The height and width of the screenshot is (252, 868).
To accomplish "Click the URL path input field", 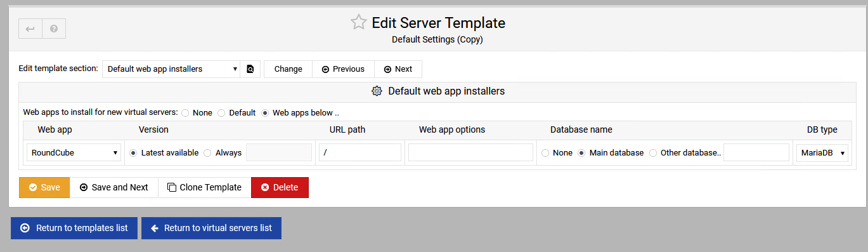I will [360, 152].
